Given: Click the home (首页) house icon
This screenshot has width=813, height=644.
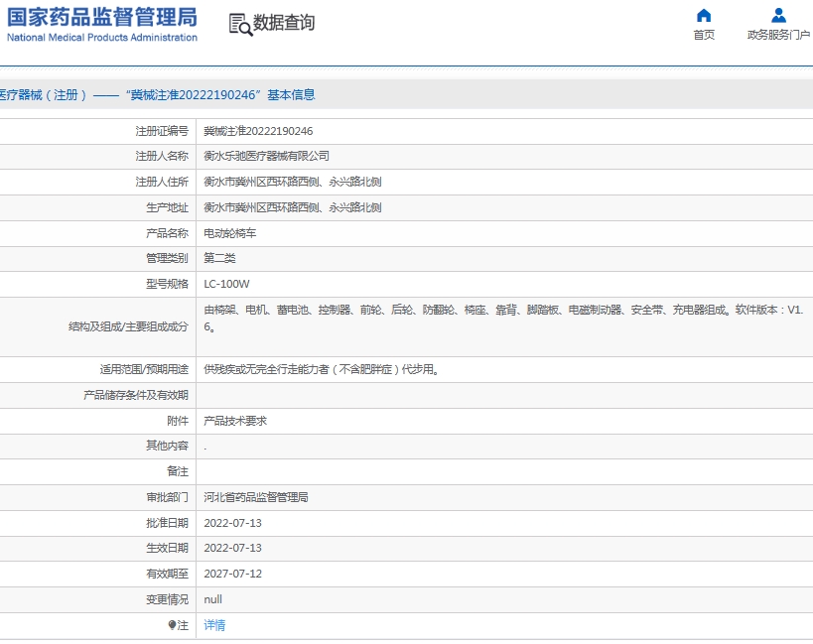Looking at the screenshot, I should click(704, 16).
